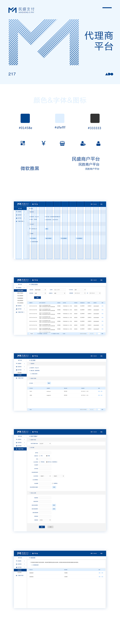The width and height of the screenshot is (120, 644).
Task: Focus the 订单号 input on 订单支付查询 screen
Action: [x=60, y=290]
